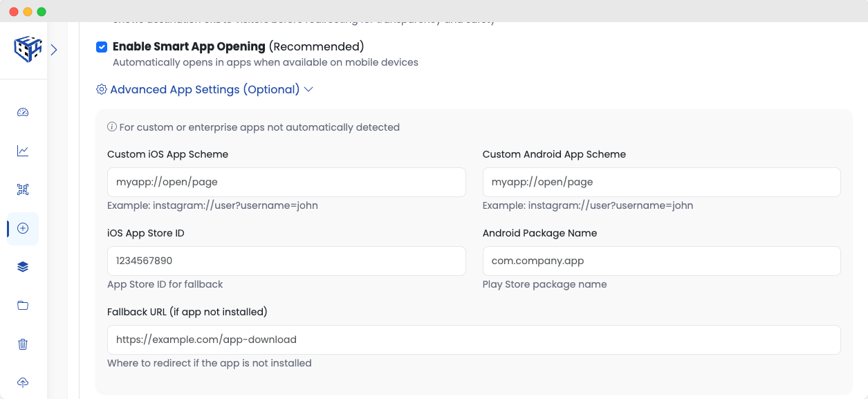Focus the Custom Android App Scheme input
The height and width of the screenshot is (399, 868).
click(x=661, y=183)
